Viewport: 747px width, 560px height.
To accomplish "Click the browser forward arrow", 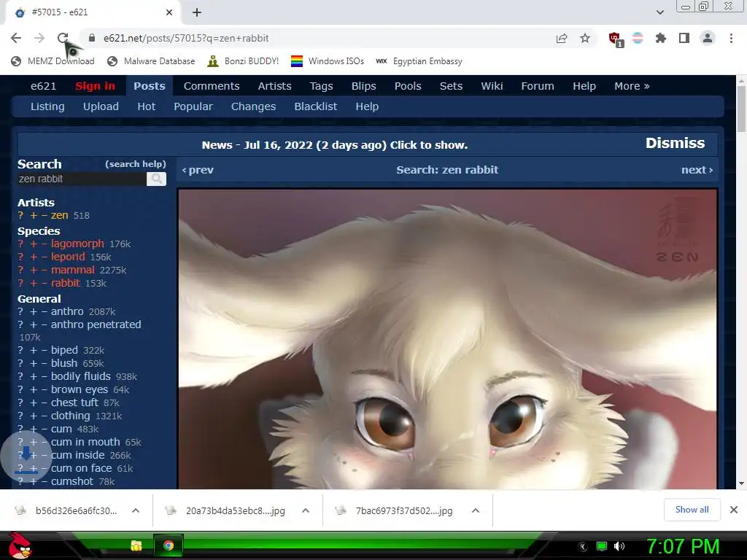I will tap(39, 38).
